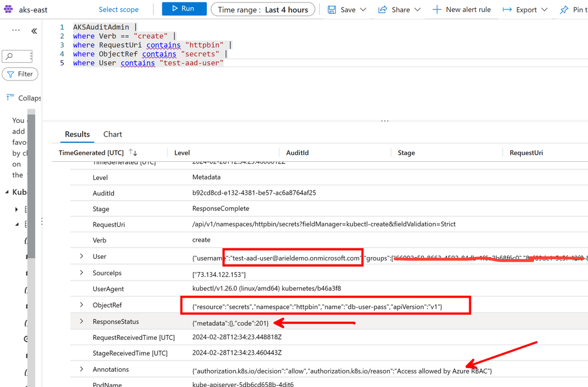The width and height of the screenshot is (588, 387).
Task: Collapse the sidebar using the double-chevron icon
Action: point(34,31)
